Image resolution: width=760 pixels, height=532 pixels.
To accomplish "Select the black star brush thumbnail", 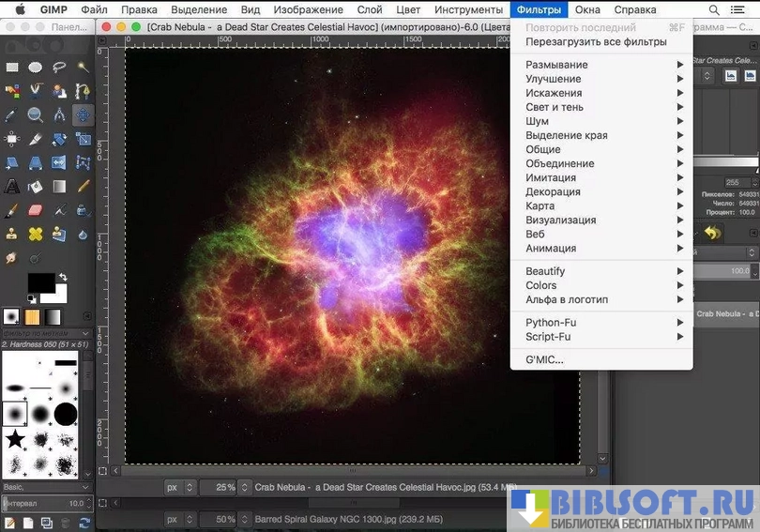I will point(15,438).
